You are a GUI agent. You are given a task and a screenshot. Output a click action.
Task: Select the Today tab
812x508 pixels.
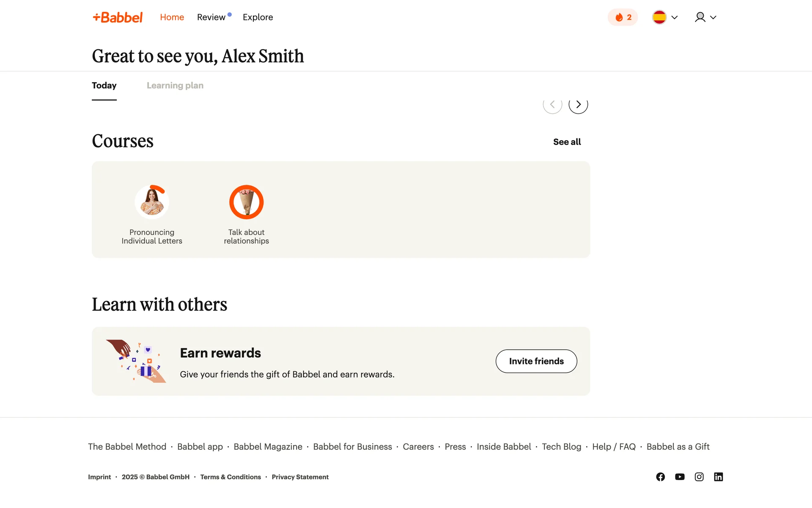tap(104, 86)
